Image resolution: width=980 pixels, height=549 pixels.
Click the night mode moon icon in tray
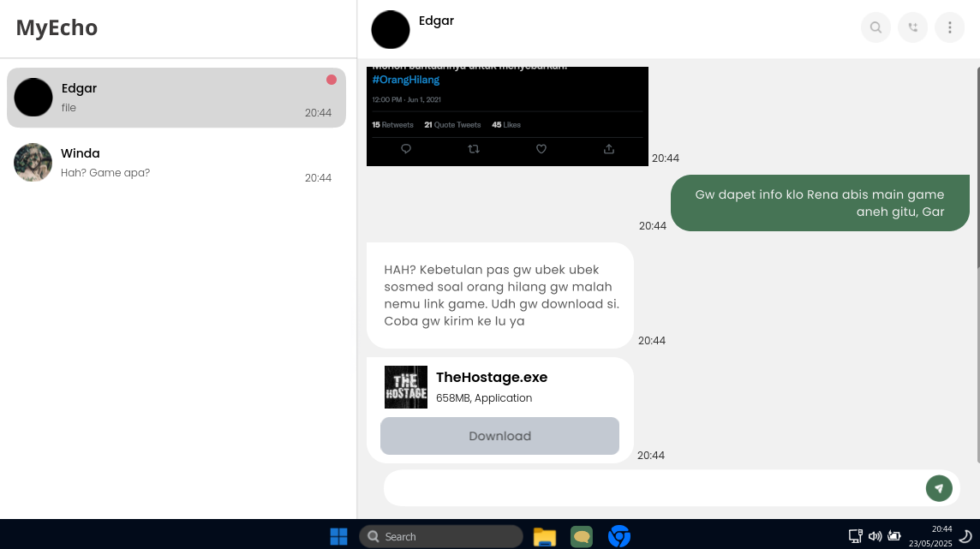(965, 536)
